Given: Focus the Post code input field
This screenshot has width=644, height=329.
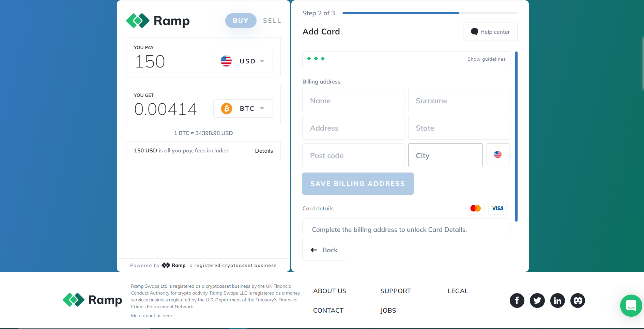Looking at the screenshot, I should pos(353,155).
